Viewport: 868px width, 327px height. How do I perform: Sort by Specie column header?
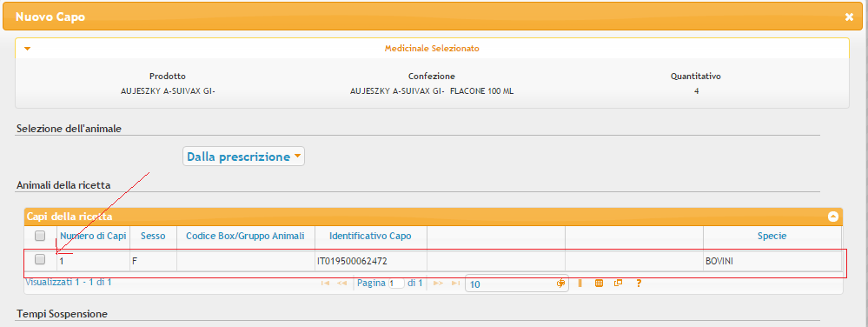772,236
